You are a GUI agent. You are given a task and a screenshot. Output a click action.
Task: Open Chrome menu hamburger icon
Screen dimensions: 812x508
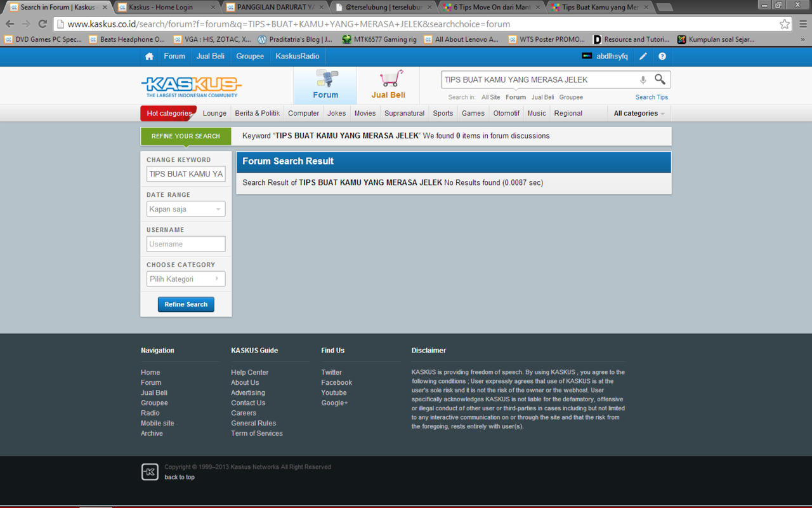pos(802,24)
